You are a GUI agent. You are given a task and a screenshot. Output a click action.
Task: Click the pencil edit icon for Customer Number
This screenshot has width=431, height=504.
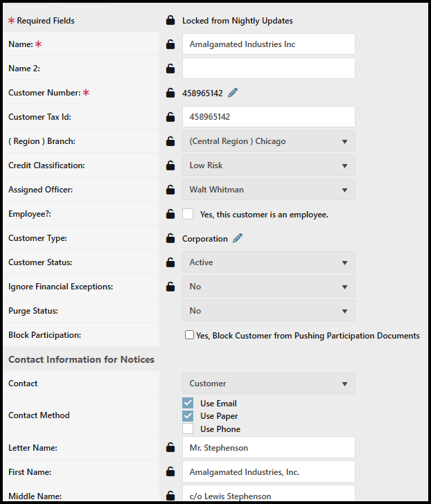click(233, 93)
